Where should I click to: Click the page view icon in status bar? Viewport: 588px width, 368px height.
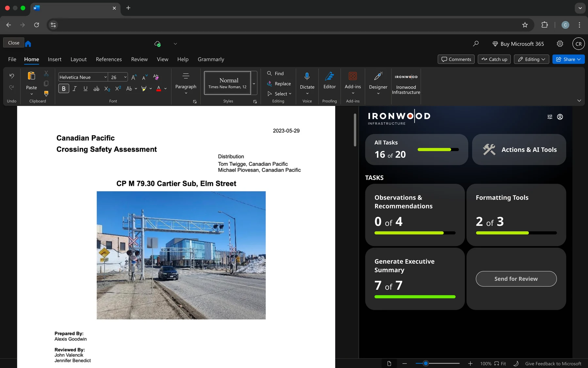[x=389, y=363]
